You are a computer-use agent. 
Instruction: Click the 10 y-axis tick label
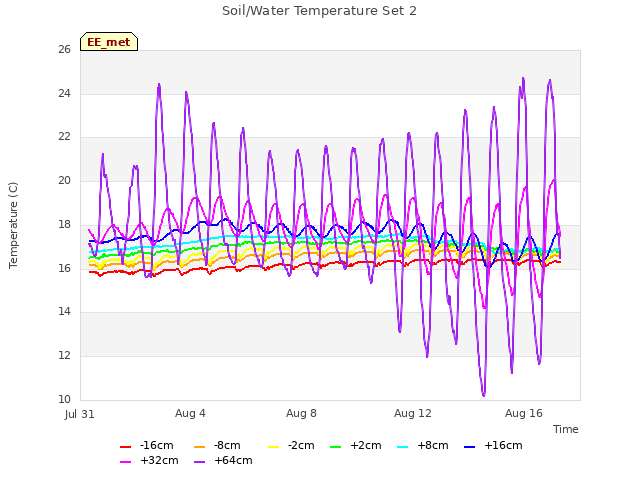tap(64, 399)
